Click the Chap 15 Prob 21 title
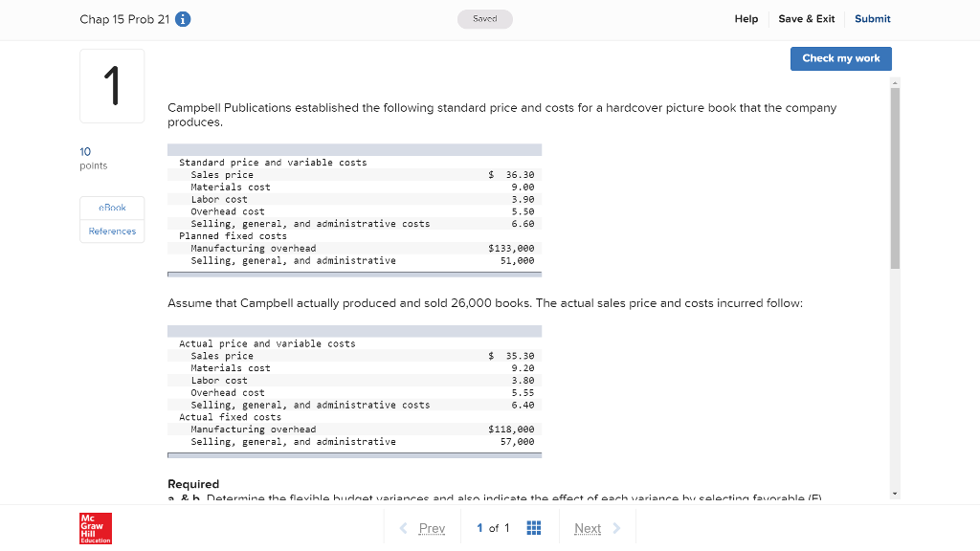This screenshot has width=980, height=551. (124, 19)
